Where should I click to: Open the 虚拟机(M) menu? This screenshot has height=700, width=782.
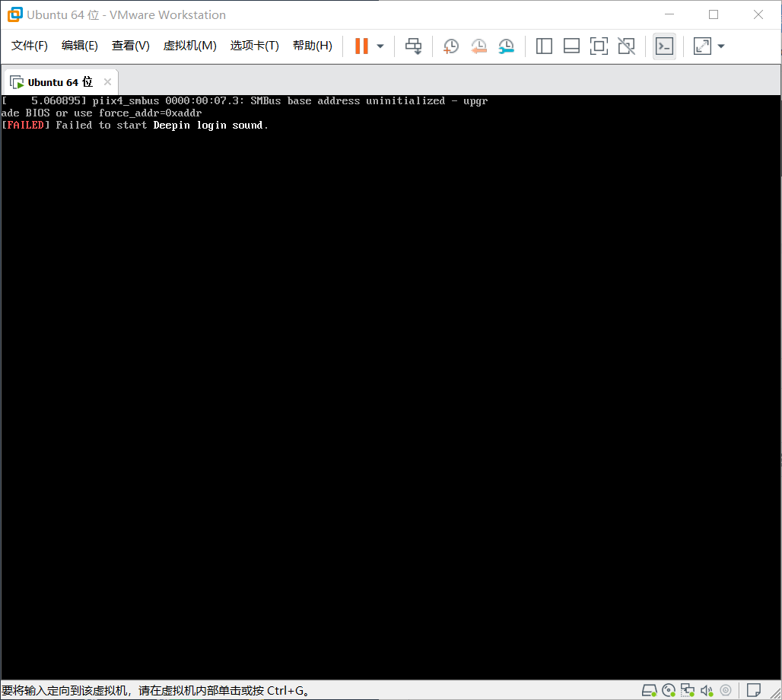click(190, 46)
